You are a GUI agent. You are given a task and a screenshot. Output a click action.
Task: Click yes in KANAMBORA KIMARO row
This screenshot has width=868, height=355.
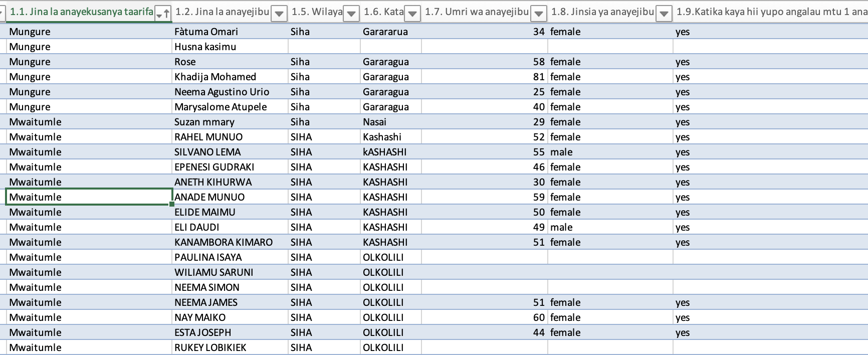(771, 242)
